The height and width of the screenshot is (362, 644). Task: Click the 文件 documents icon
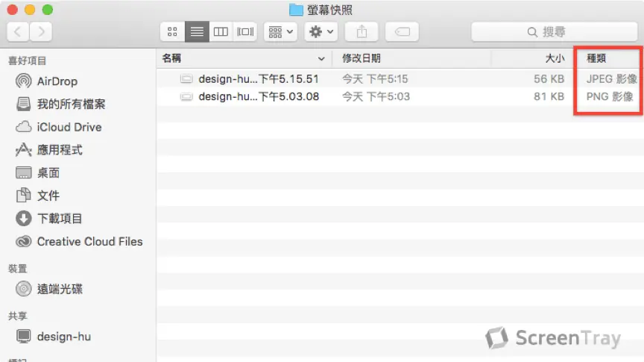click(23, 195)
